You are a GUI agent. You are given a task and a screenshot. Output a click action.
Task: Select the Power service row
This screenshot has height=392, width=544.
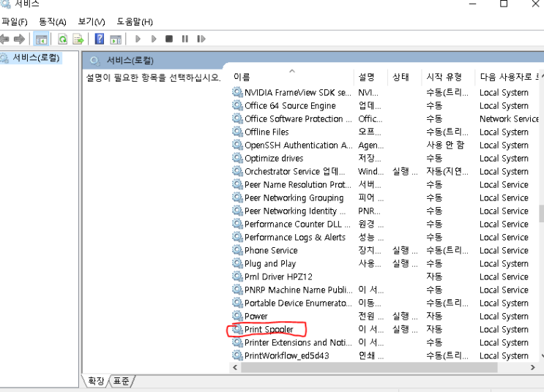click(384, 316)
